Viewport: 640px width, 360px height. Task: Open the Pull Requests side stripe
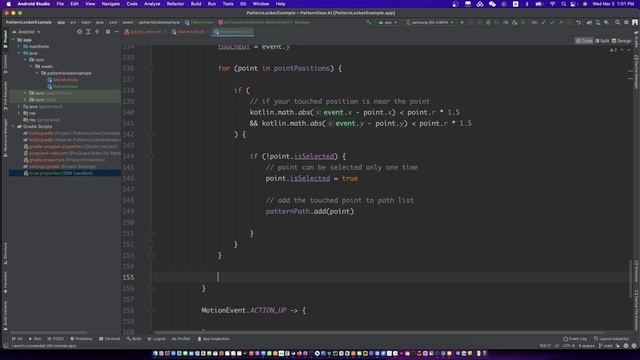[x=5, y=96]
